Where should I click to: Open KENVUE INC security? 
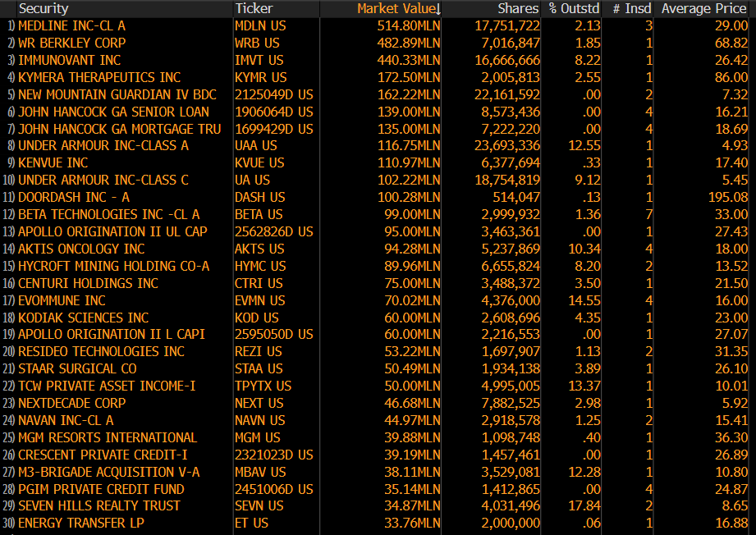click(x=53, y=163)
